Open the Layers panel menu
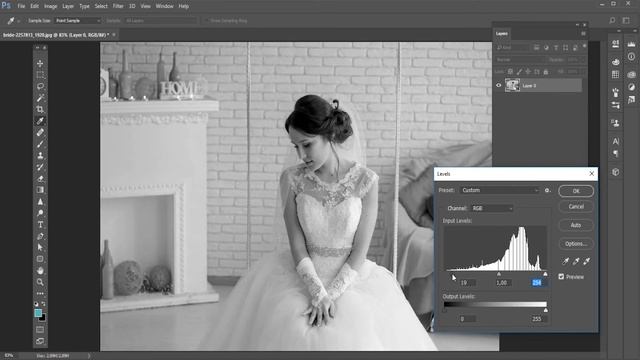This screenshot has width=640, height=360. (583, 34)
